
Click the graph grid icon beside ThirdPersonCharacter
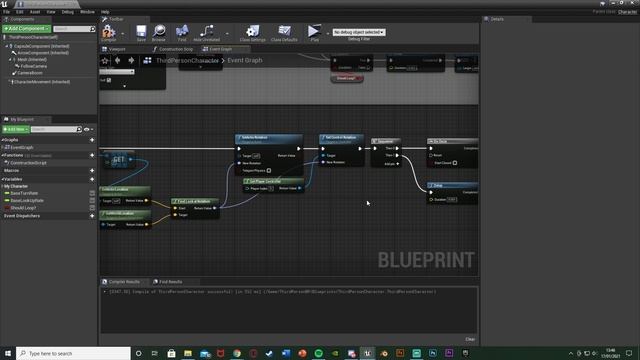click(x=147, y=60)
